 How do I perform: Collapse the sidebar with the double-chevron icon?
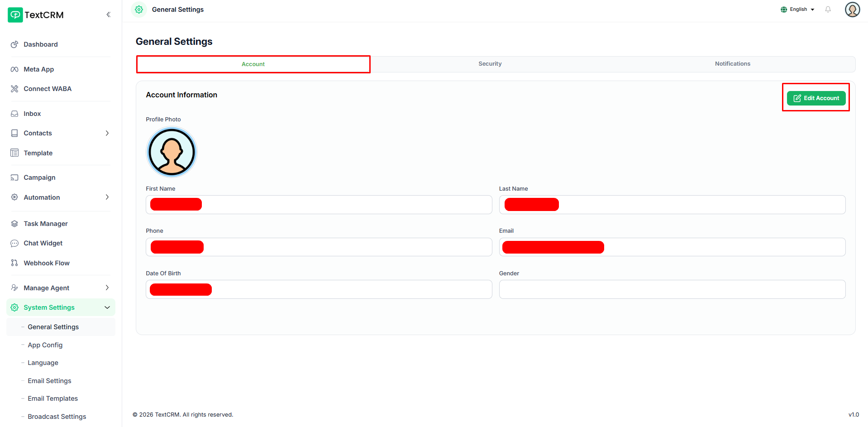(x=108, y=14)
